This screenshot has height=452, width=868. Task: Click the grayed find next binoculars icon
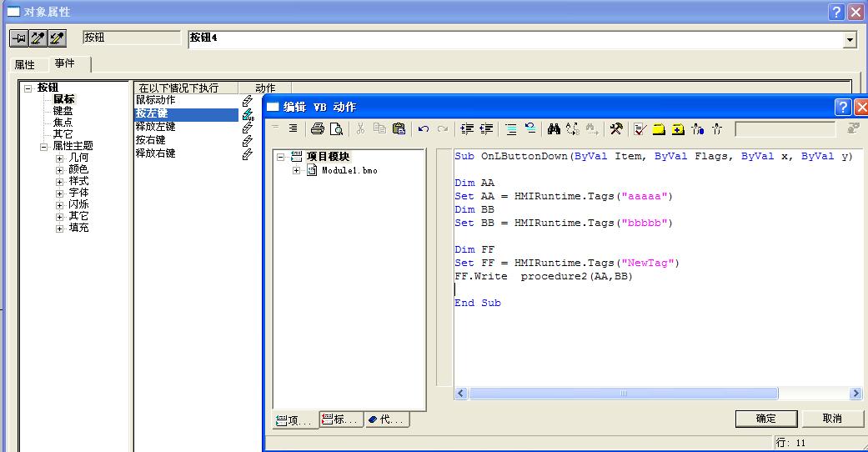[x=592, y=129]
